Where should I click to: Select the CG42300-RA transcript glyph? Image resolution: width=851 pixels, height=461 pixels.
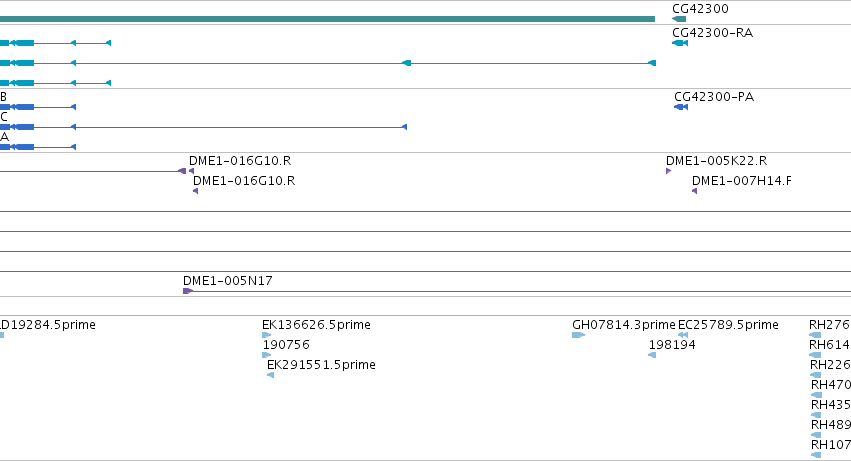[680, 43]
